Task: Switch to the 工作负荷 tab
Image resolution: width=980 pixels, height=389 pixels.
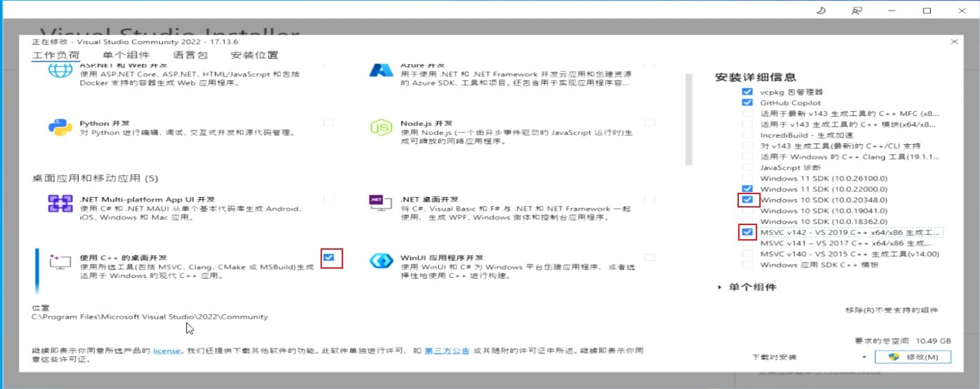Action: pos(56,56)
